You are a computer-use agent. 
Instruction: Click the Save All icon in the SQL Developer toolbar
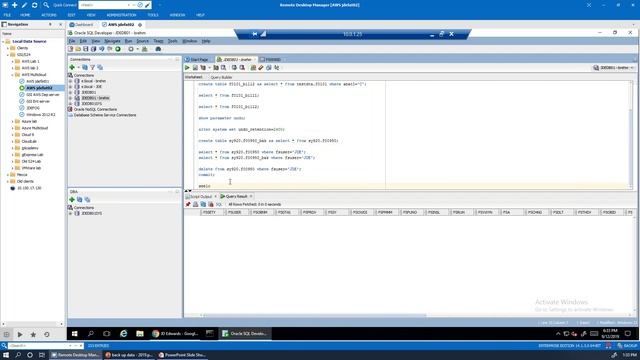coord(93,49)
